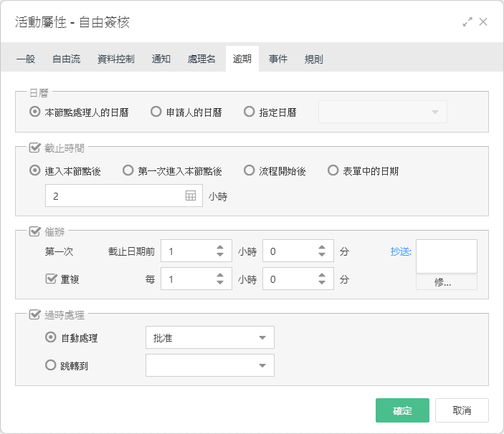Click the green 確定 button
The width and height of the screenshot is (504, 434).
point(402,410)
